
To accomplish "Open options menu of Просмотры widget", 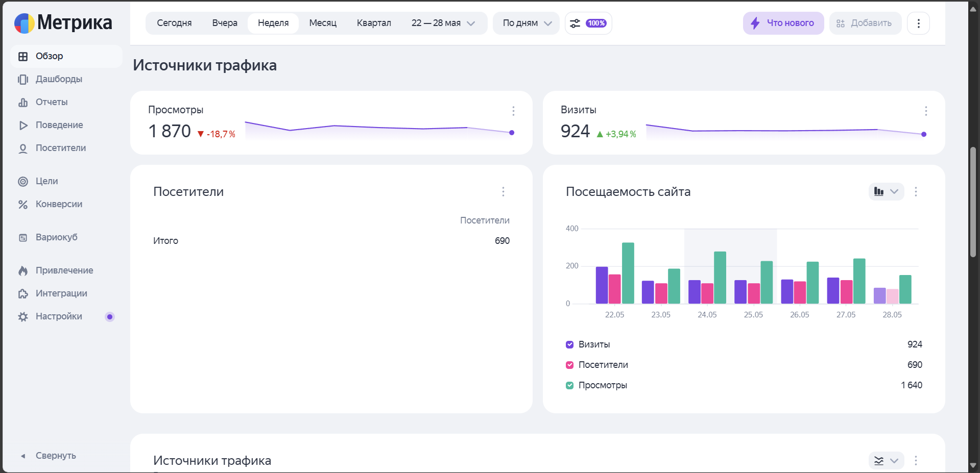I will (x=513, y=111).
